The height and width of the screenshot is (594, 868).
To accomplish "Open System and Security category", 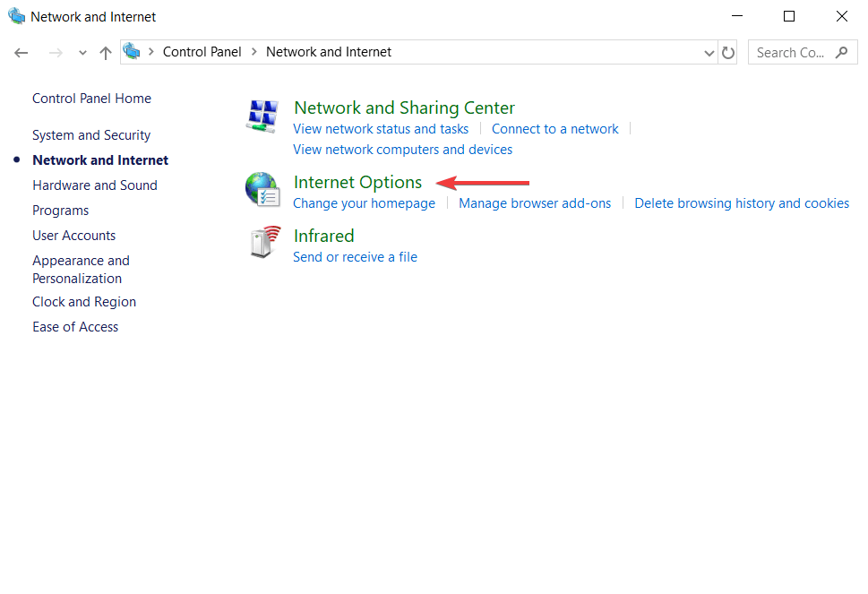I will coord(91,135).
